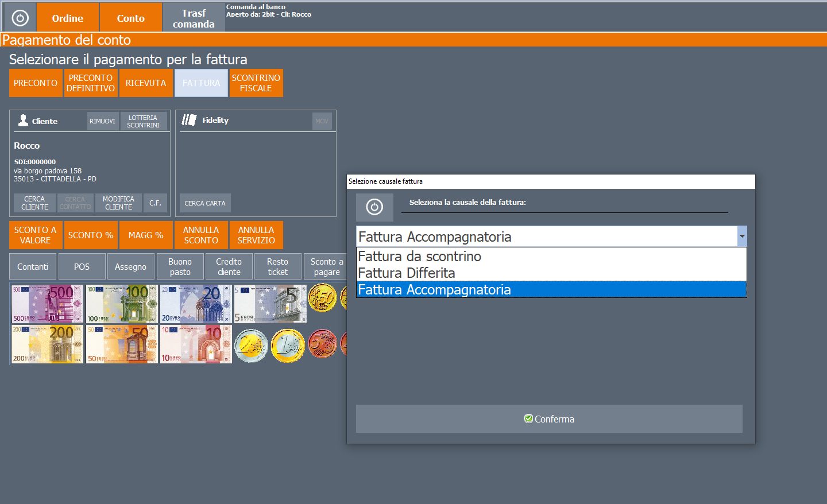Image resolution: width=827 pixels, height=504 pixels.
Task: Select Fattura Accompagnatoria highlighted option
Action: pyautogui.click(x=435, y=289)
